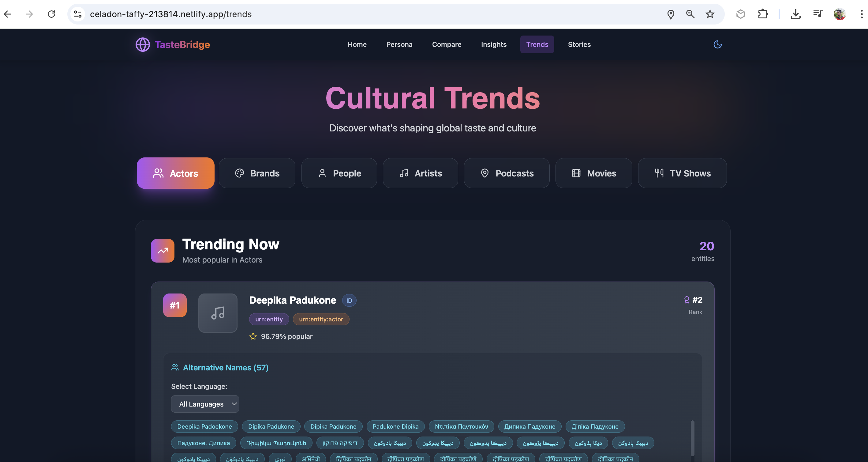
Task: Select the Podcasts category tab
Action: (x=507, y=173)
